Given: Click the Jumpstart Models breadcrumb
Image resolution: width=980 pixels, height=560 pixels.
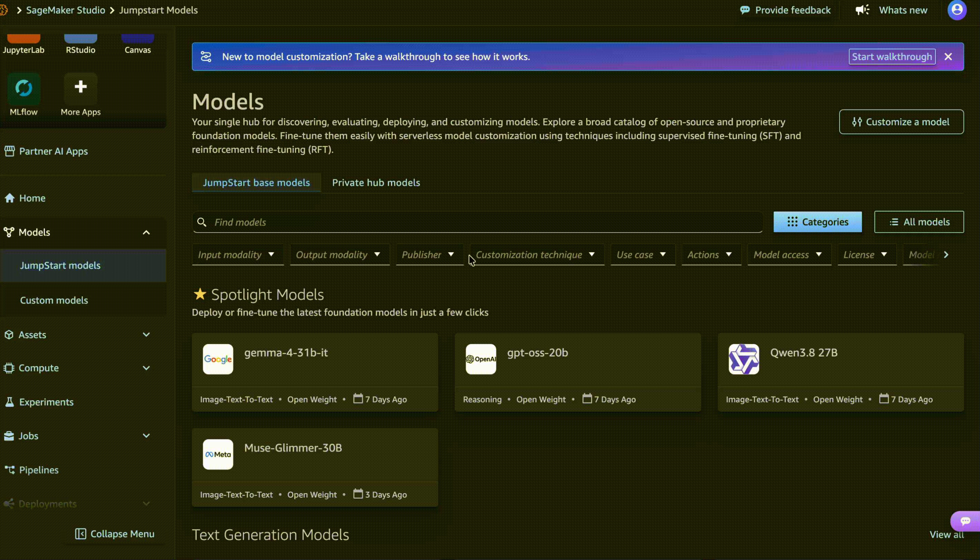Looking at the screenshot, I should [158, 10].
